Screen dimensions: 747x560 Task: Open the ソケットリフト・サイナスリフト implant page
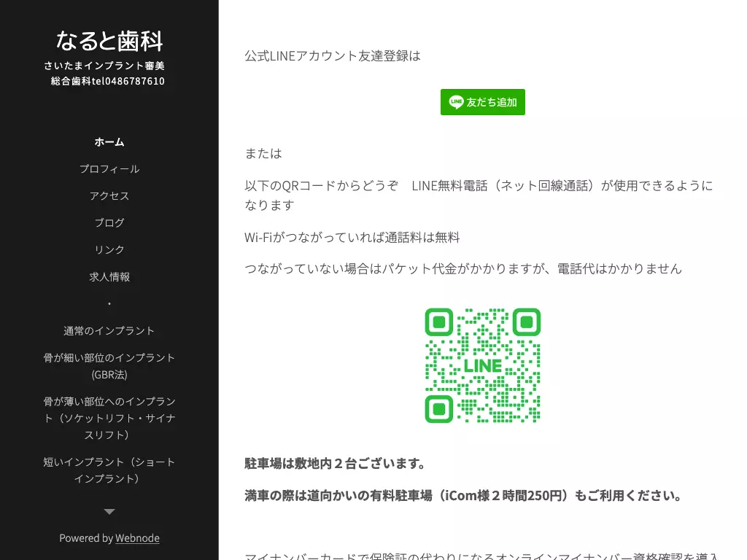click(x=109, y=418)
